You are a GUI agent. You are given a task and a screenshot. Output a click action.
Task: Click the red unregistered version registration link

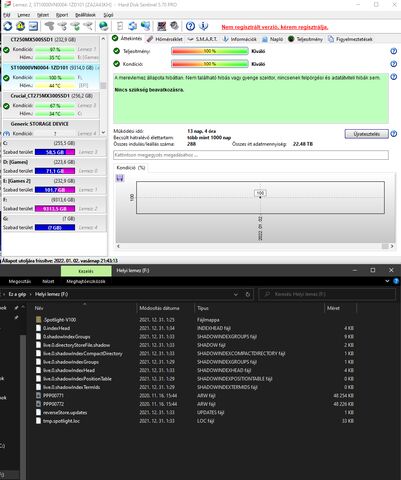[275, 27]
